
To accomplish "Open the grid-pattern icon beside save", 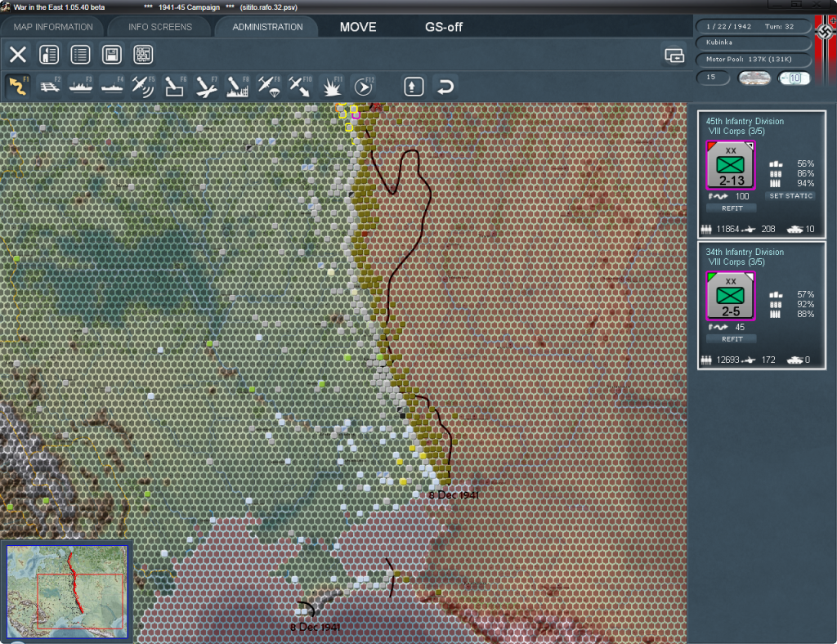I will 143,55.
